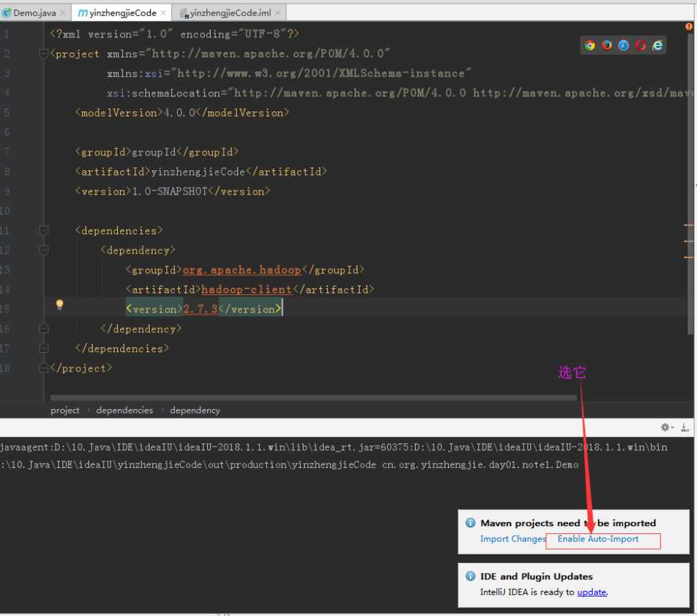Viewport: 697px width, 616px height.
Task: Click the 1.0-SNAPSHOT version text
Action: point(170,191)
